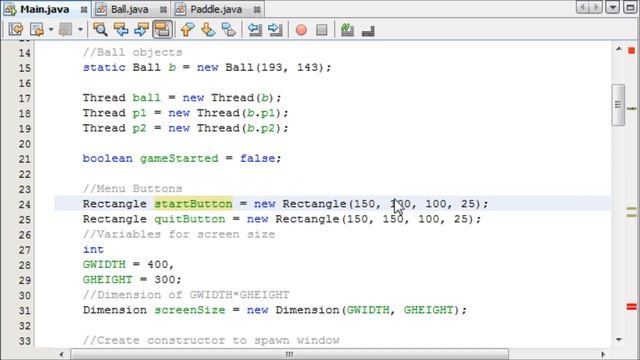Click the vertical scrollbar up arrow
This screenshot has width=640, height=360.
click(x=619, y=49)
